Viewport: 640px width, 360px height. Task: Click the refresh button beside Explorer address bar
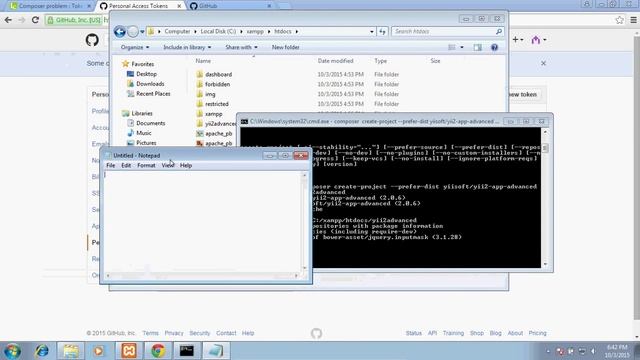[x=382, y=31]
